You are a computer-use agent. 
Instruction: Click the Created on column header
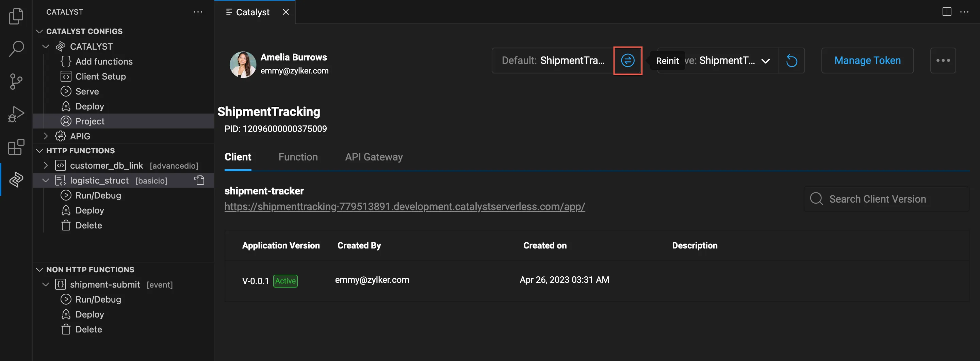[x=545, y=245]
